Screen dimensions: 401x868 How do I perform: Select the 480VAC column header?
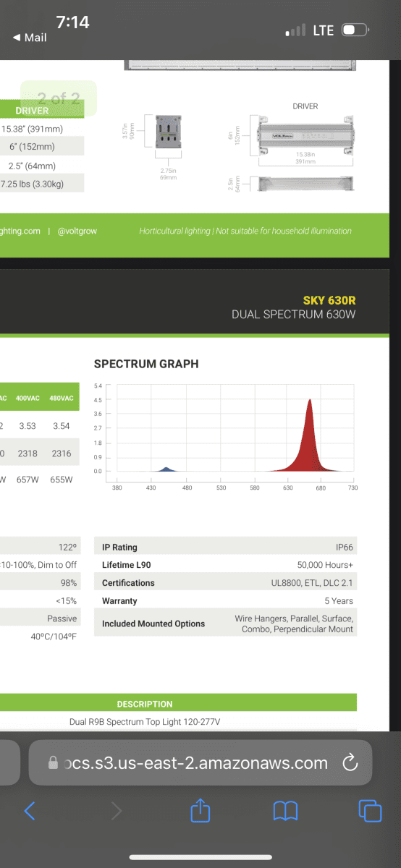point(62,399)
